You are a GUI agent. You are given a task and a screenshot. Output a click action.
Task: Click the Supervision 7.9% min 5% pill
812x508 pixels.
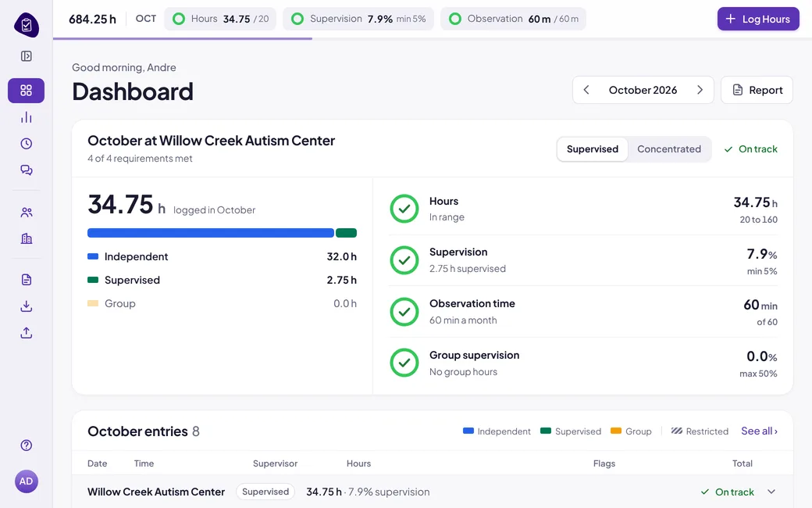pyautogui.click(x=358, y=20)
